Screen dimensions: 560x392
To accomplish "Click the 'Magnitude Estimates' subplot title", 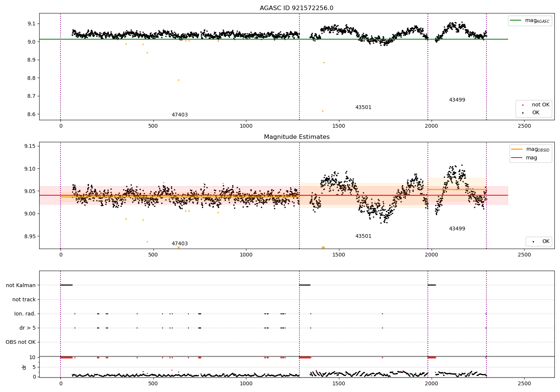I will coord(297,137).
